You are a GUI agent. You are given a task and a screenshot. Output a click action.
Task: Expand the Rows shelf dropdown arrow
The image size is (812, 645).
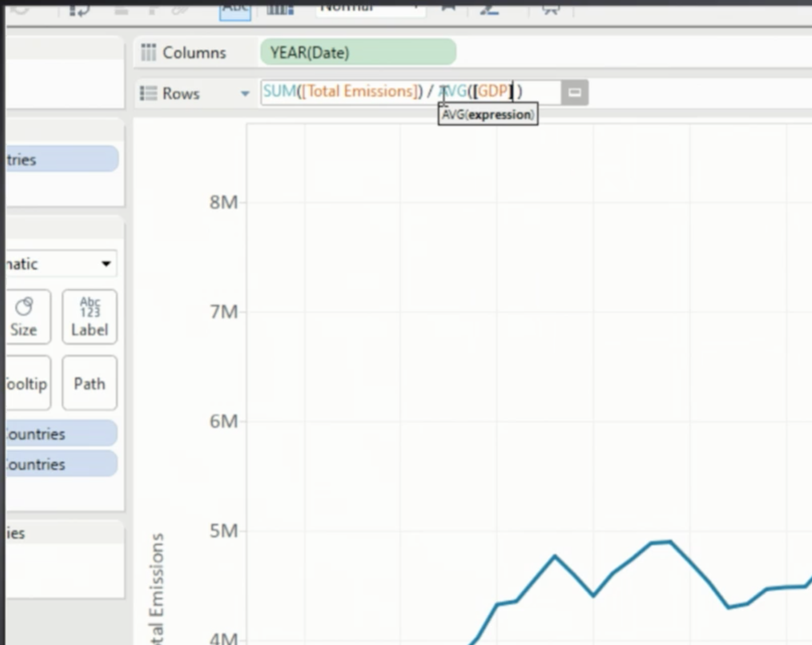pos(245,93)
